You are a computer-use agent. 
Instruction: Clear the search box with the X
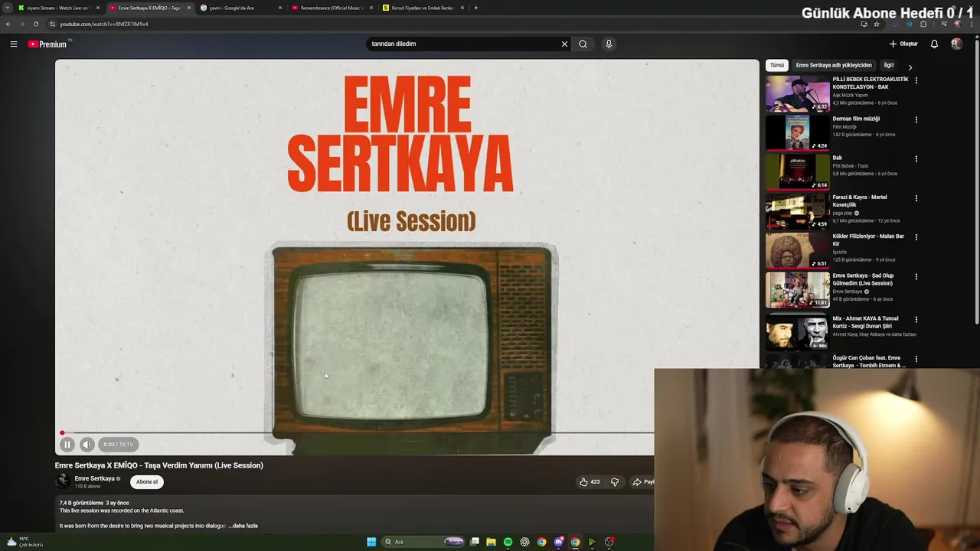(x=564, y=44)
